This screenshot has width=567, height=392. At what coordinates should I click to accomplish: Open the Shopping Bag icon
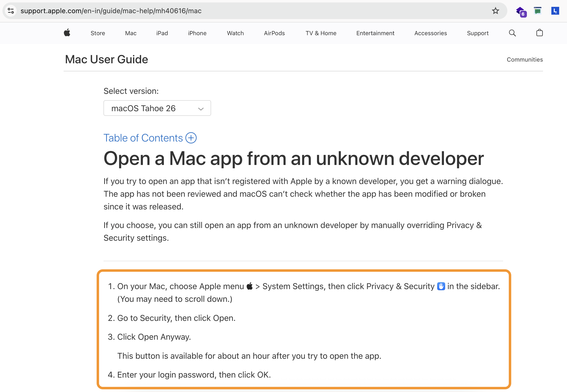pos(539,33)
